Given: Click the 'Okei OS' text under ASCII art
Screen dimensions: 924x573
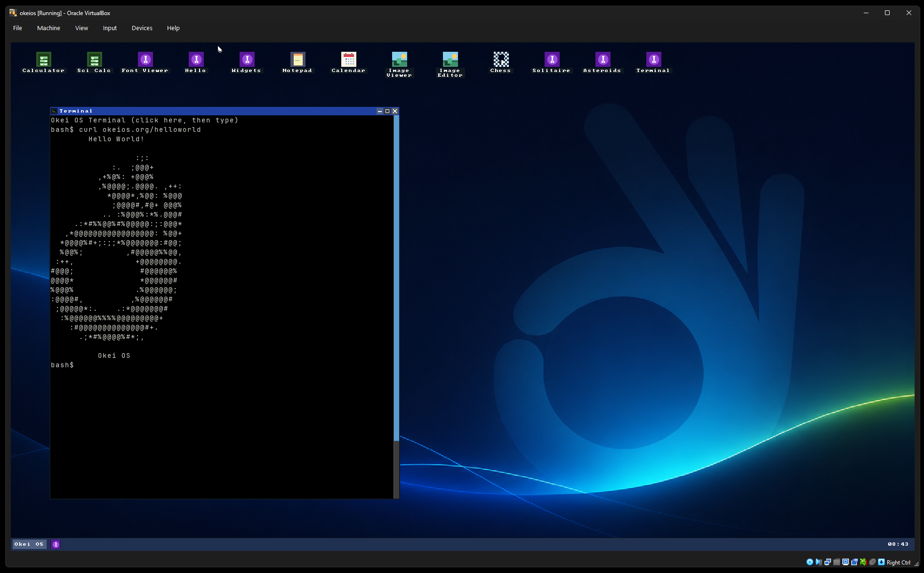Looking at the screenshot, I should (114, 356).
